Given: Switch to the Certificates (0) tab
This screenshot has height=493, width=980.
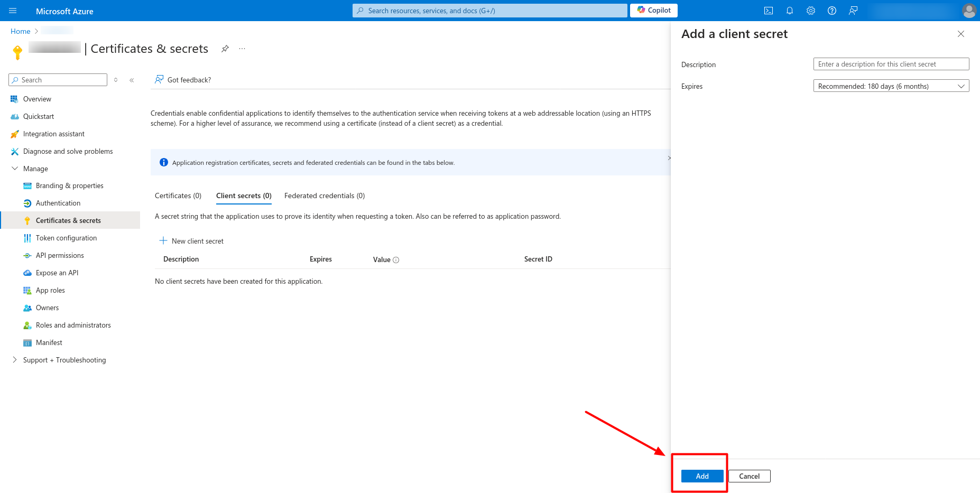Looking at the screenshot, I should click(x=178, y=196).
